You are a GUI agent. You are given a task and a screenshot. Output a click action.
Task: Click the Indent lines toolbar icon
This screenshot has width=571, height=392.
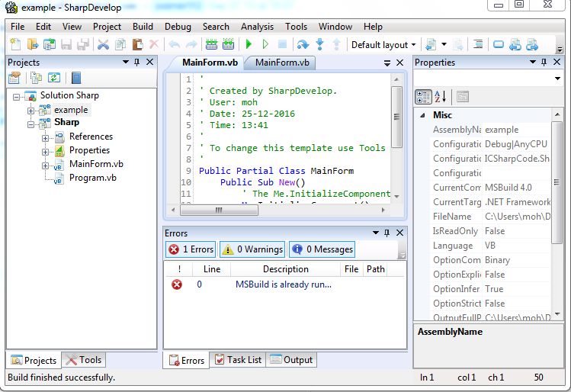478,44
